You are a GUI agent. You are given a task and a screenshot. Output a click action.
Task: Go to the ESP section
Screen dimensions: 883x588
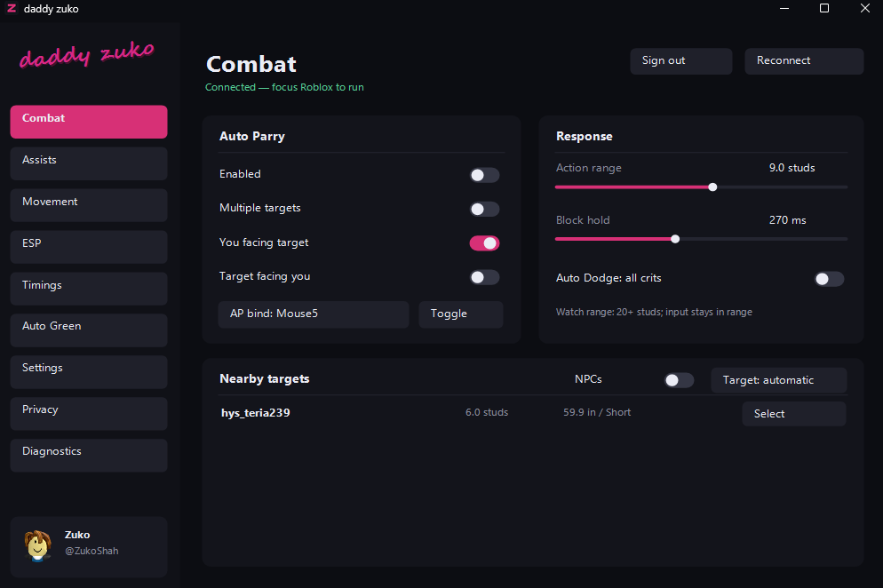coord(89,247)
